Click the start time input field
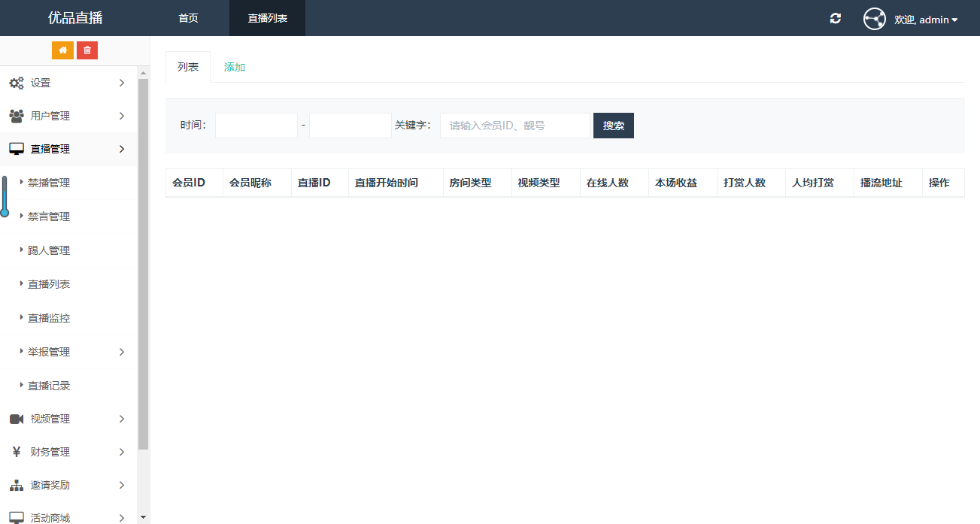The width and height of the screenshot is (980, 524). 256,126
